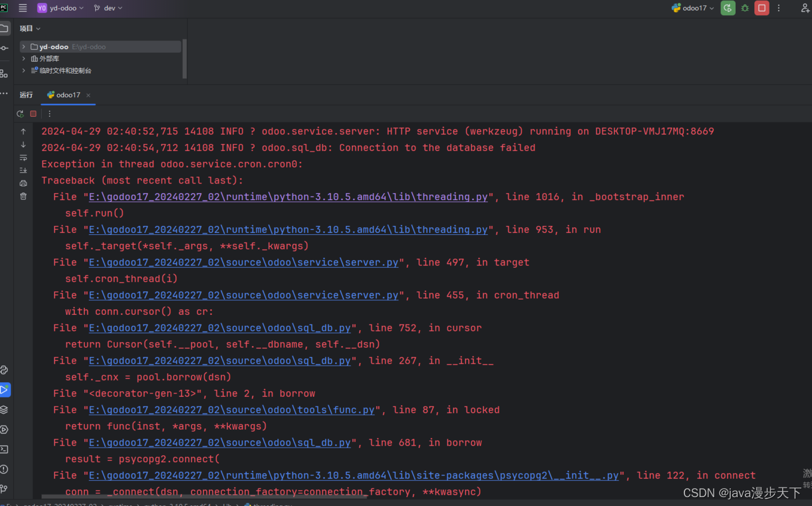Image resolution: width=812 pixels, height=506 pixels.
Task: Open the Python Console layers icon
Action: [x=4, y=409]
